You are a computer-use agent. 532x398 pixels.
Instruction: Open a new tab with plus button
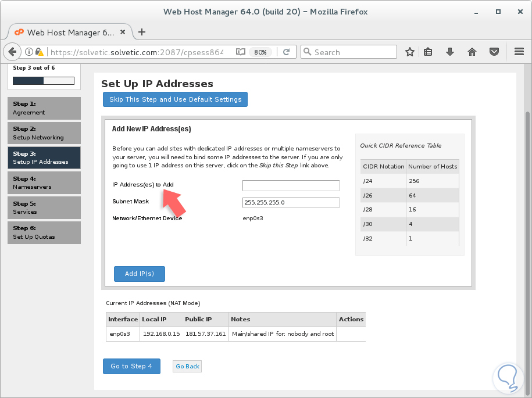coord(142,32)
